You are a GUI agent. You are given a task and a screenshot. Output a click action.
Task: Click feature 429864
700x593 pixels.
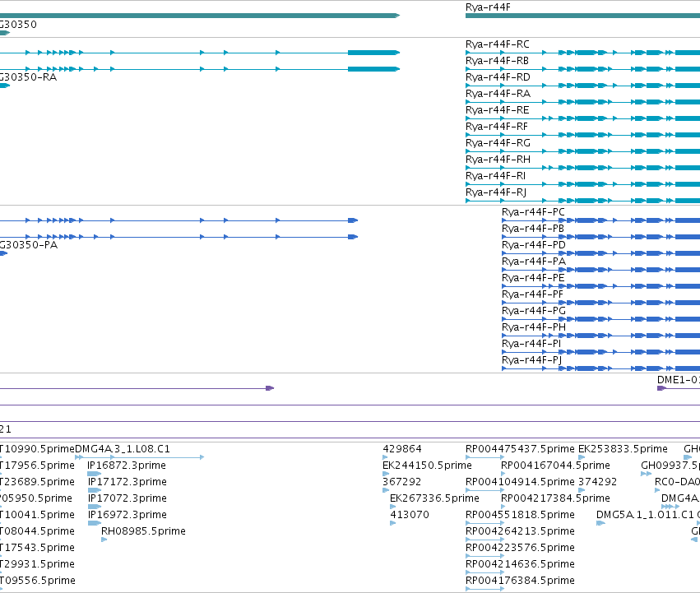pos(402,449)
